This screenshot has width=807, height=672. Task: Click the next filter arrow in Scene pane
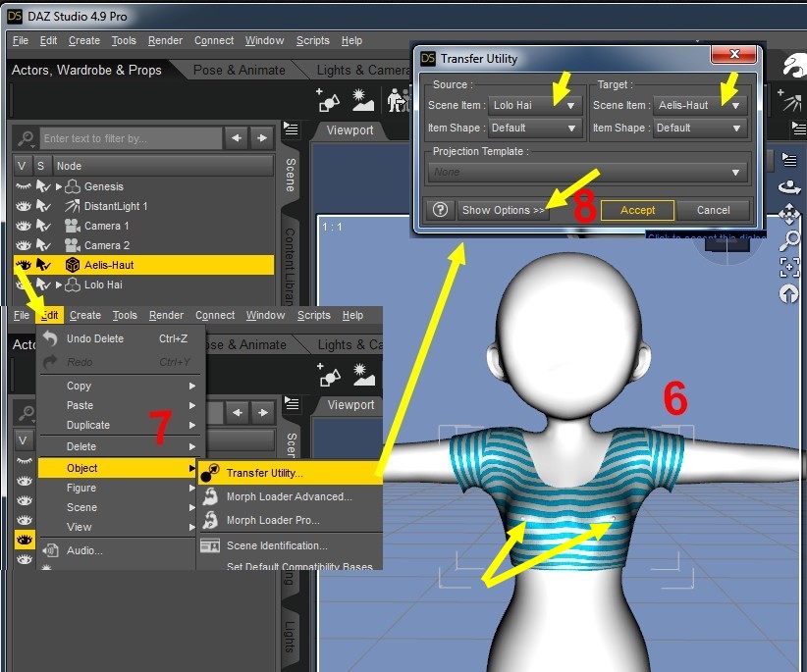click(x=262, y=137)
